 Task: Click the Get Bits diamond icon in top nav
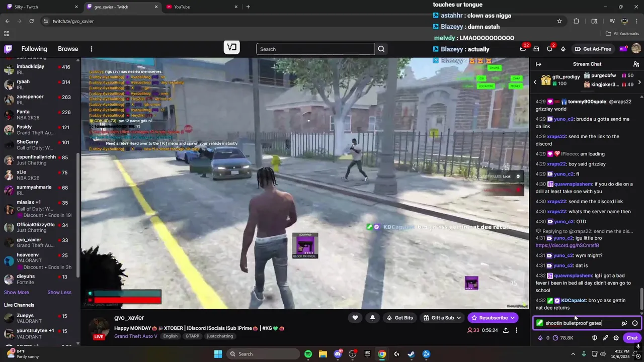(563, 49)
